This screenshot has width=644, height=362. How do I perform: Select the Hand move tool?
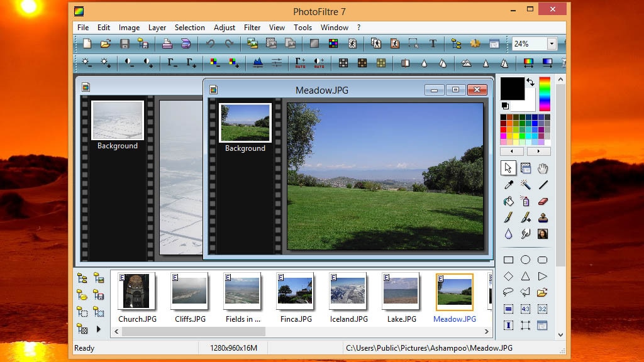point(543,168)
